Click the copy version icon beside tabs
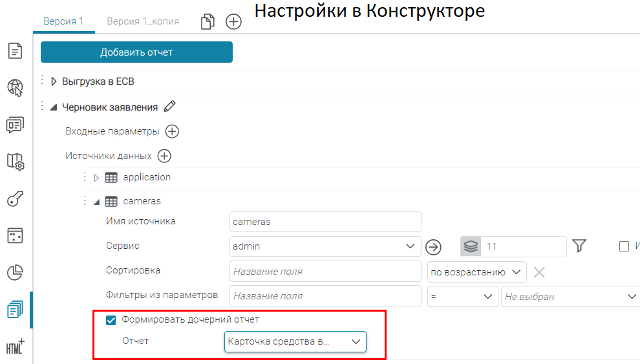The image size is (640, 364). click(x=207, y=22)
